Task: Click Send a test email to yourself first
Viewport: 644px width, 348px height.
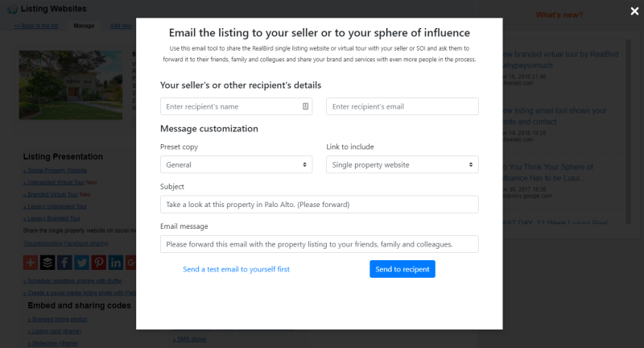Action: tap(236, 269)
